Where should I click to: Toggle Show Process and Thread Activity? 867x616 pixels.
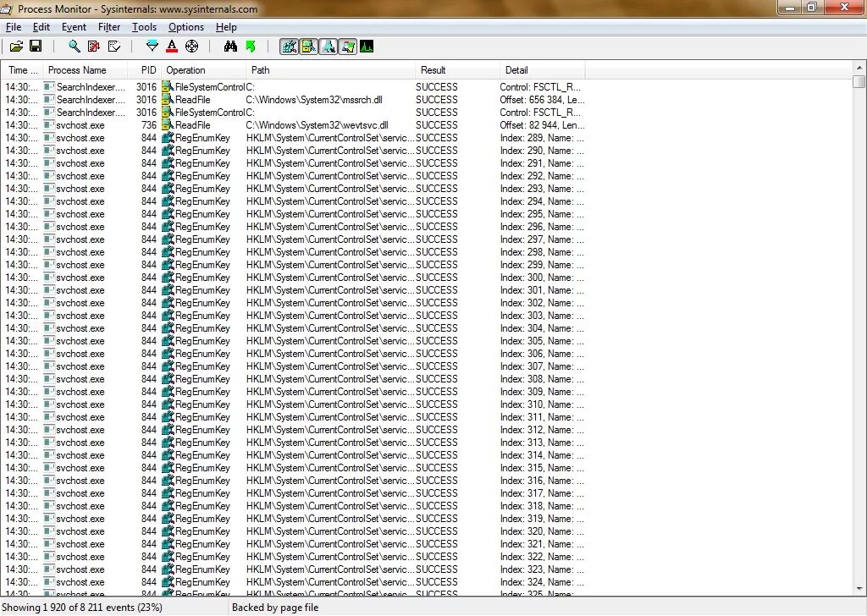coord(348,47)
